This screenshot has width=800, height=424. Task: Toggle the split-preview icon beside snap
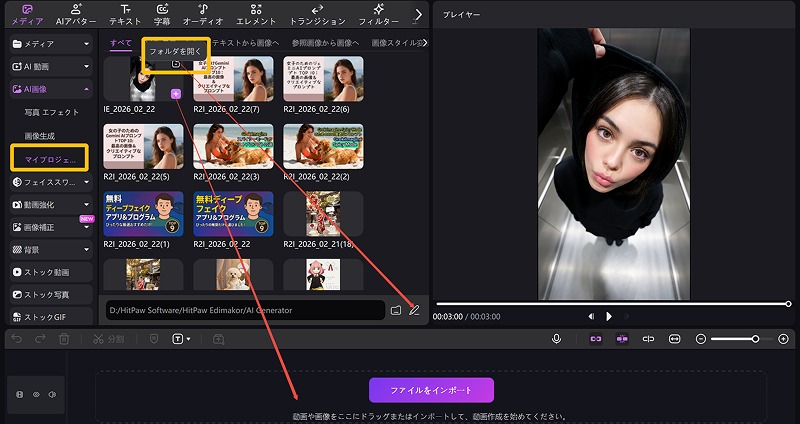pyautogui.click(x=648, y=339)
